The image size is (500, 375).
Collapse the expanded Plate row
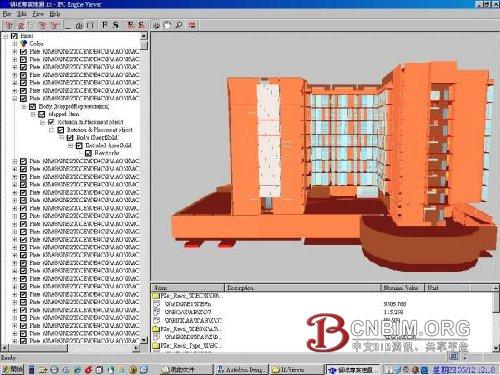(x=14, y=99)
